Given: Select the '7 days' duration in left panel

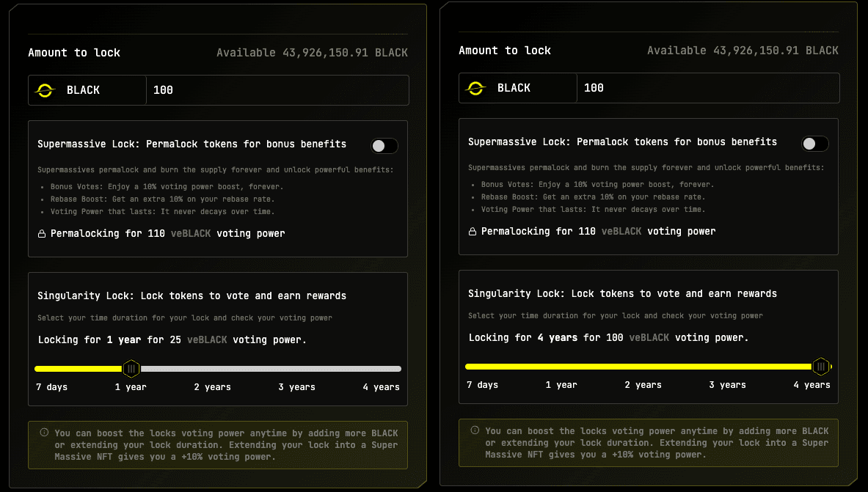Looking at the screenshot, I should [x=52, y=387].
